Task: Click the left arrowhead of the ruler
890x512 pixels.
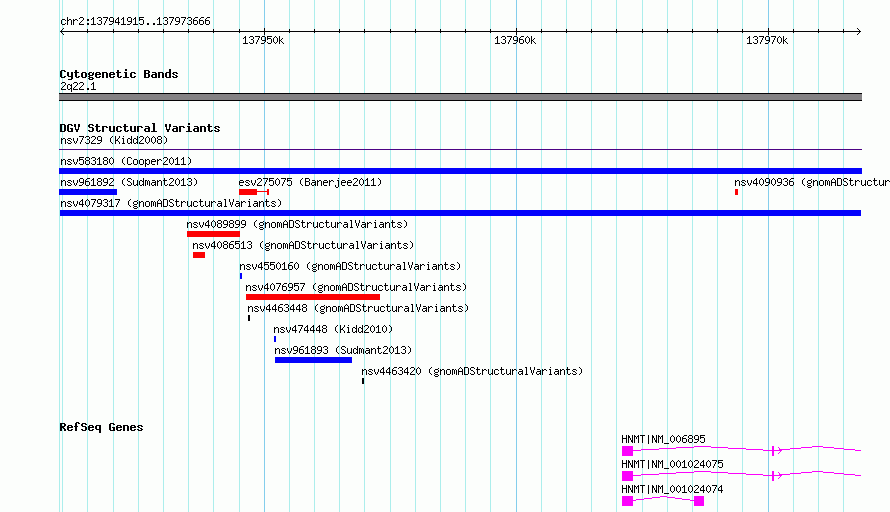Action: point(62,31)
